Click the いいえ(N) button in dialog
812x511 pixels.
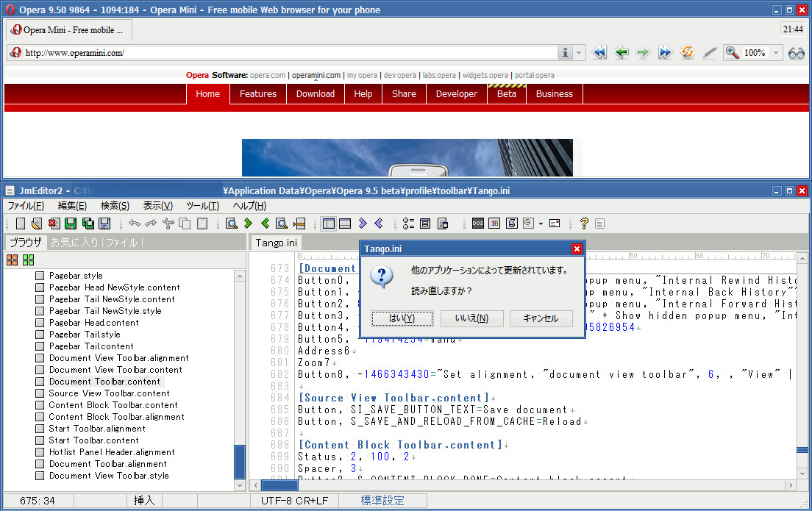[471, 318]
